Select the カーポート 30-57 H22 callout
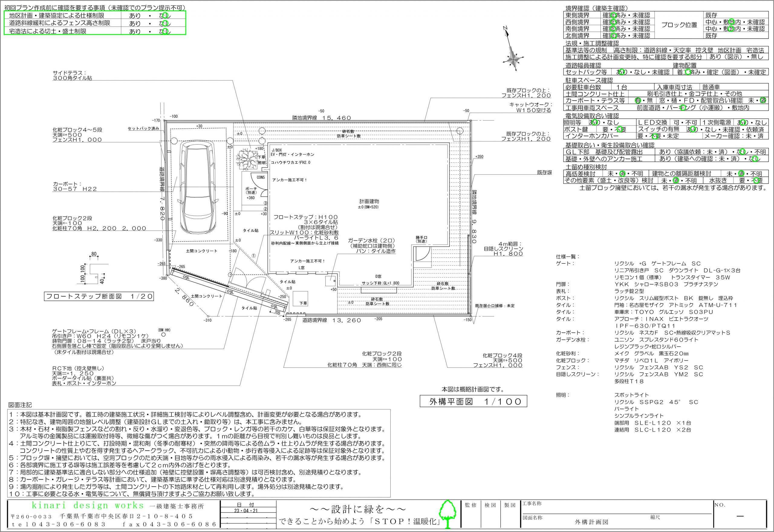This screenshot has height=532, width=774. click(x=75, y=186)
